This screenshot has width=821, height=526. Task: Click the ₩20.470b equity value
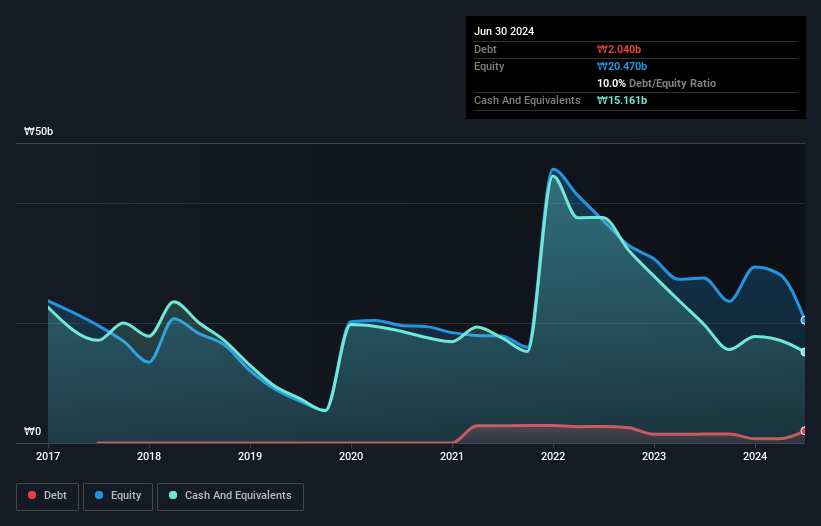coord(622,66)
